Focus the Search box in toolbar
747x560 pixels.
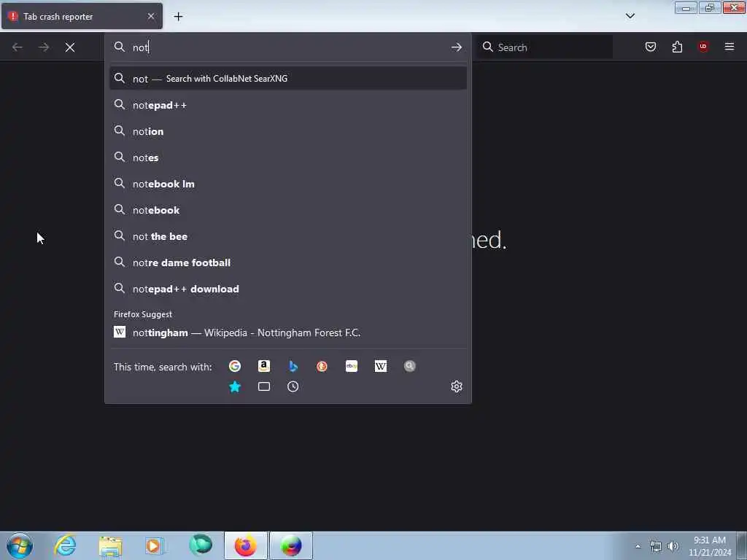(545, 47)
